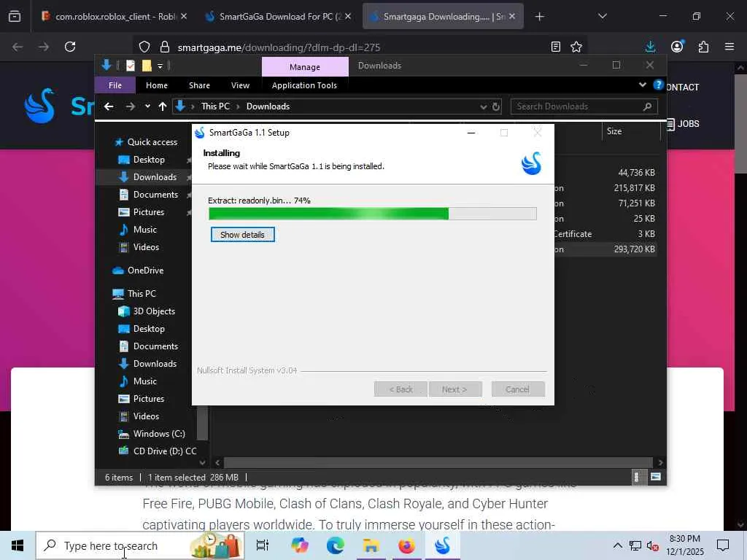Viewport: 747px width, 560px height.
Task: Click Show details in SmartGaGa Setup
Action: (x=242, y=234)
